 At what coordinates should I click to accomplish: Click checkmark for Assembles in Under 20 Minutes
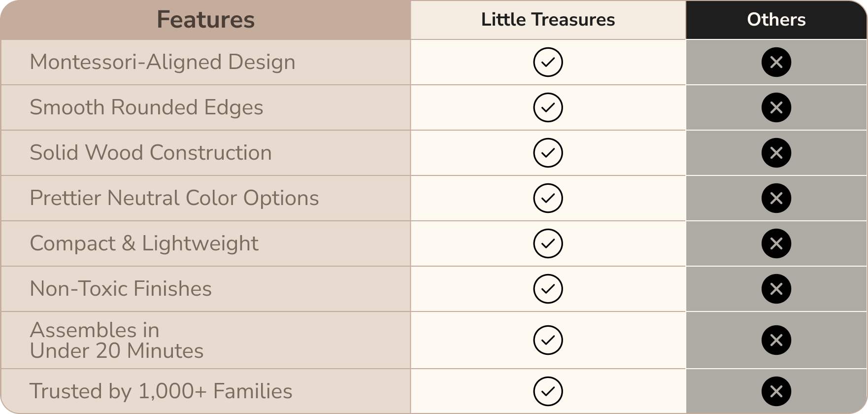tap(548, 340)
